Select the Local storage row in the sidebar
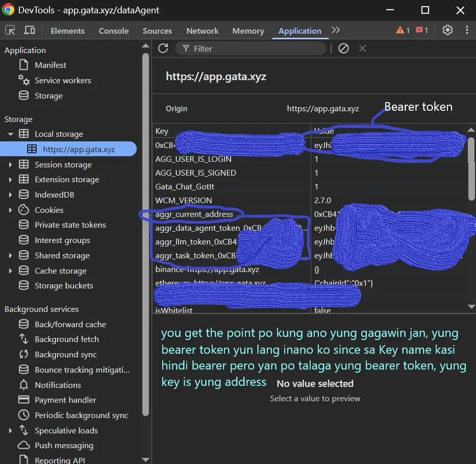Screen dimensions: 476x464 tap(59, 134)
